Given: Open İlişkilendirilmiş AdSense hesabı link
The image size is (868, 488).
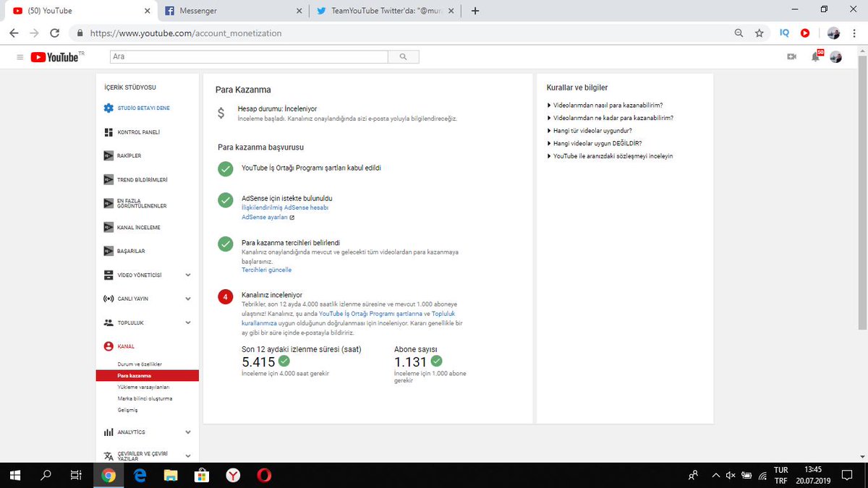Looking at the screenshot, I should 285,207.
